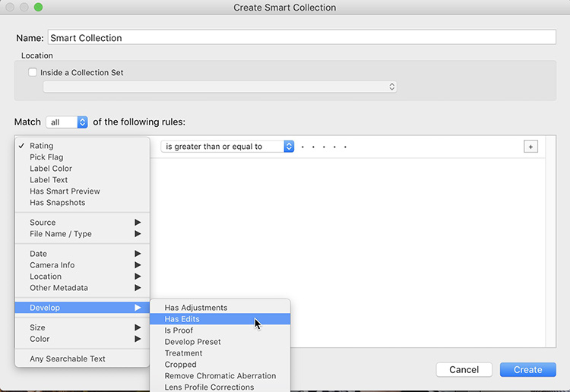The image size is (570, 392).
Task: Choose Cropped from the Develop submenu
Action: (181, 365)
